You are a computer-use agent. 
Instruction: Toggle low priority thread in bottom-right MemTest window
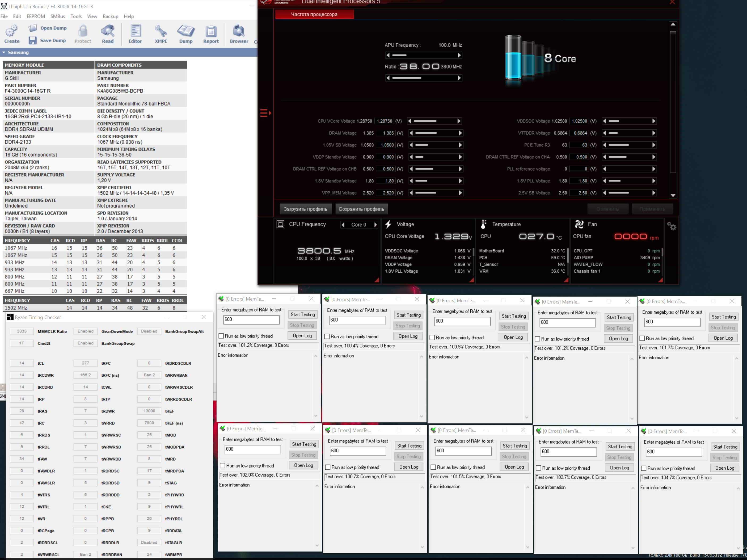[644, 469]
